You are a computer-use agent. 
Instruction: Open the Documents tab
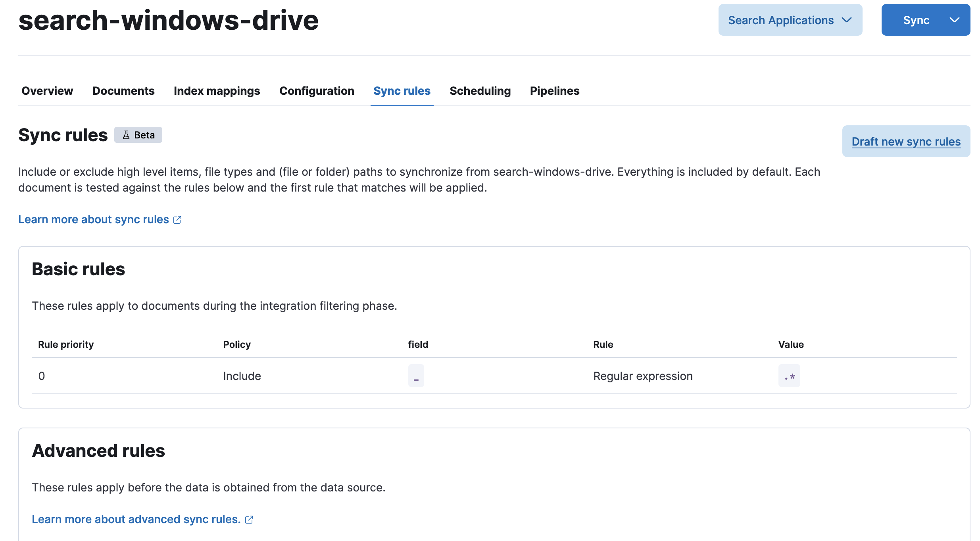point(123,91)
